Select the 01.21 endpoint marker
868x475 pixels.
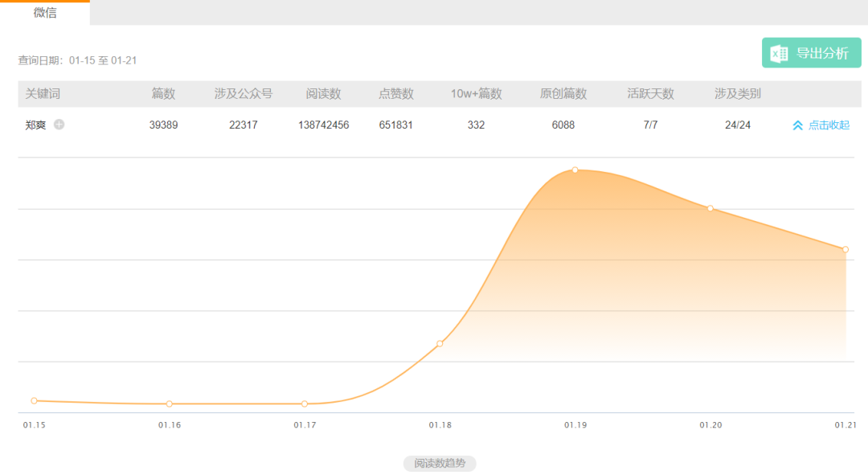point(845,249)
